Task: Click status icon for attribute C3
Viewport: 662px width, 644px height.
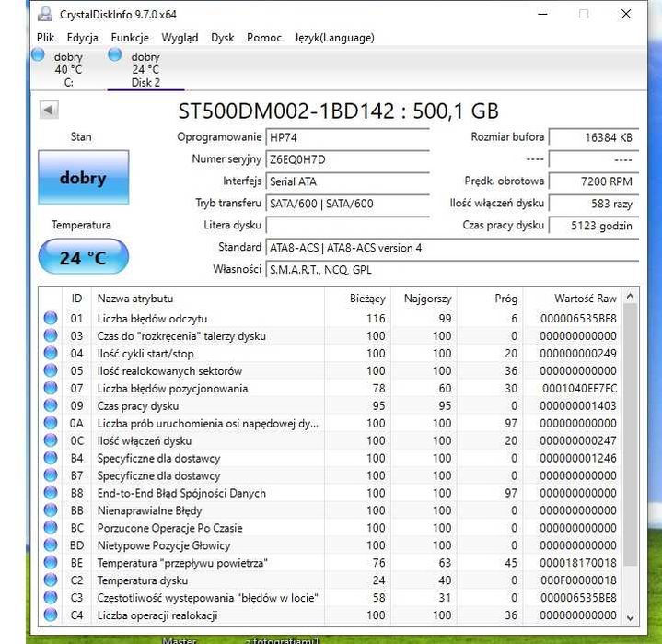Action: point(51,598)
